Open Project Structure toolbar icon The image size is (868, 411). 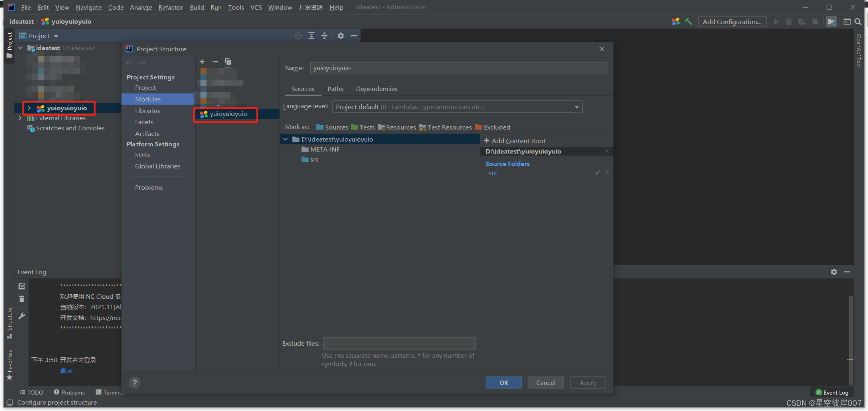832,22
